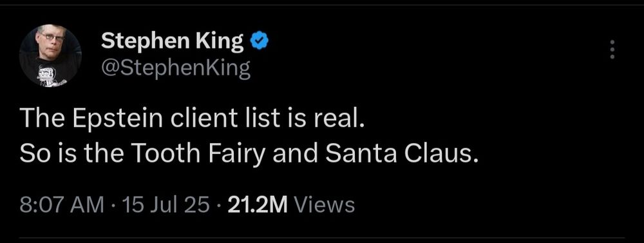Screen dimensions: 644x243
Task: Open the 21.2M view count
Action: pyautogui.click(x=258, y=205)
